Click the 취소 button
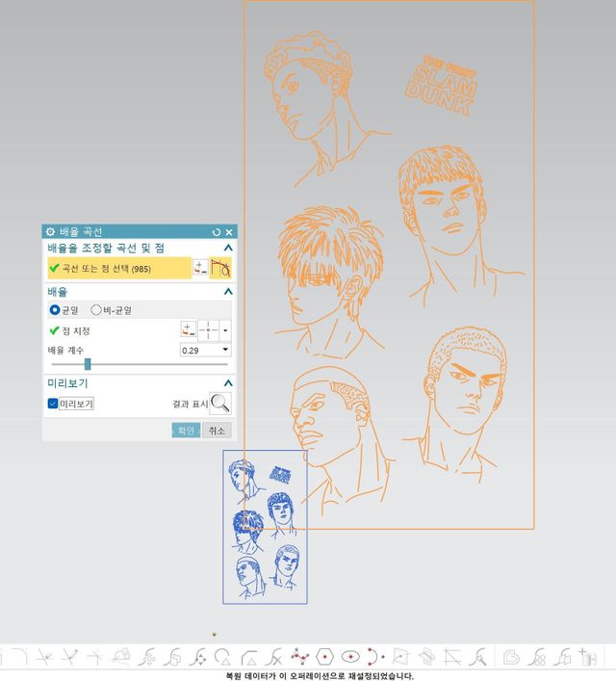 (x=218, y=431)
